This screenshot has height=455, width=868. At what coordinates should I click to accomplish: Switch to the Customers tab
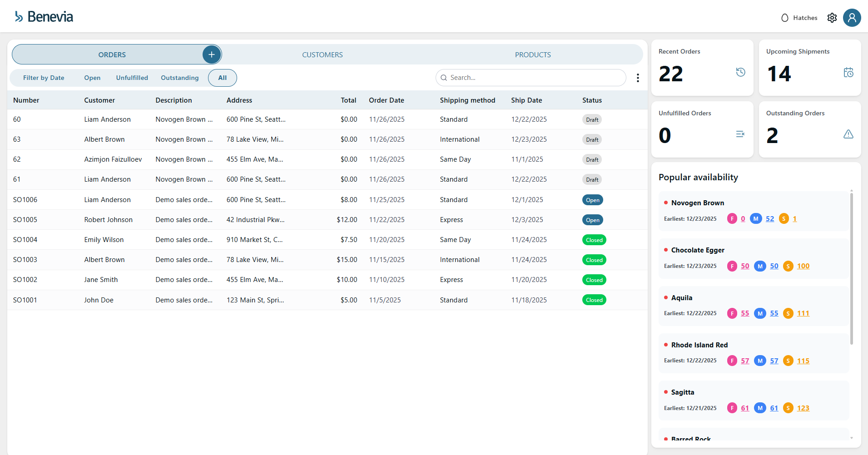click(x=322, y=54)
